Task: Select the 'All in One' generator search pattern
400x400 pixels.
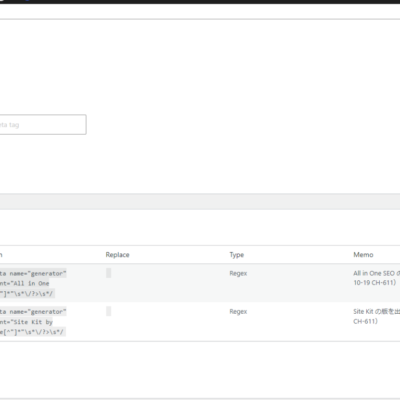Action: coord(33,283)
